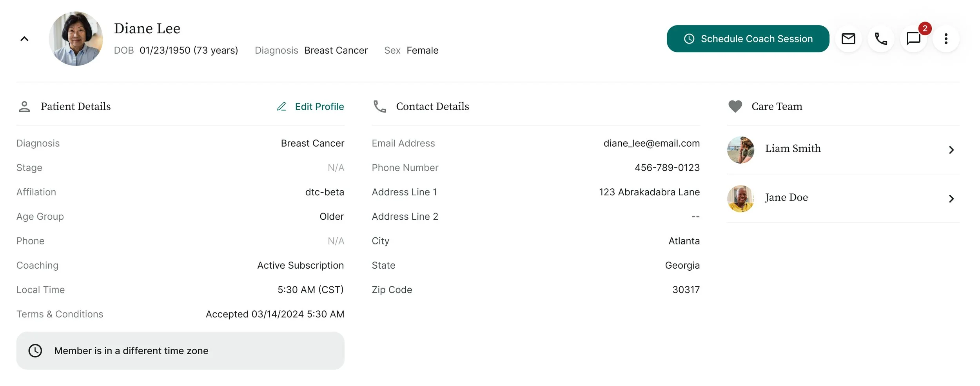Screen dimensions: 980x386
Task: Click state value Georgia
Action: coord(682,266)
